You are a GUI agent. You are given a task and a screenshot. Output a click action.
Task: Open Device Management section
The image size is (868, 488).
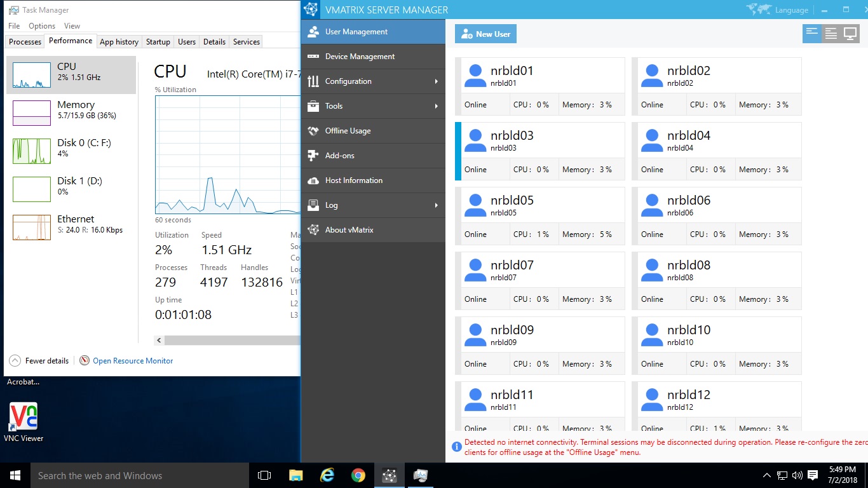(373, 57)
